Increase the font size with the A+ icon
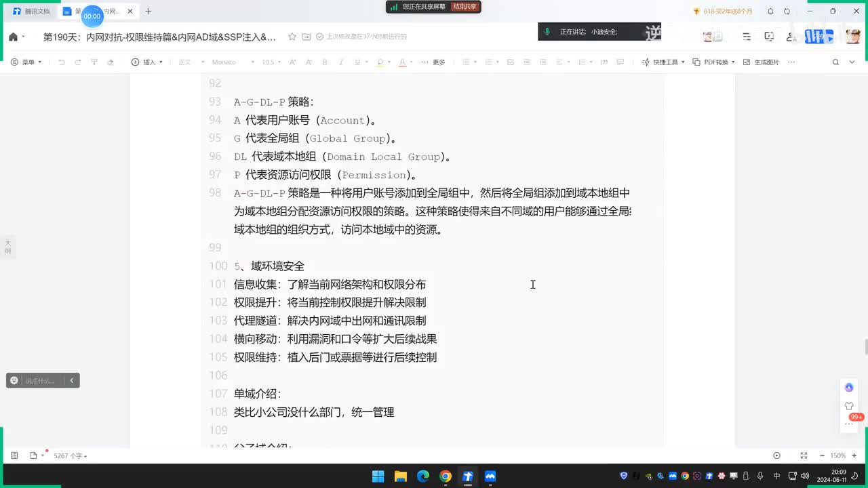This screenshot has width=868, height=488. tap(293, 62)
